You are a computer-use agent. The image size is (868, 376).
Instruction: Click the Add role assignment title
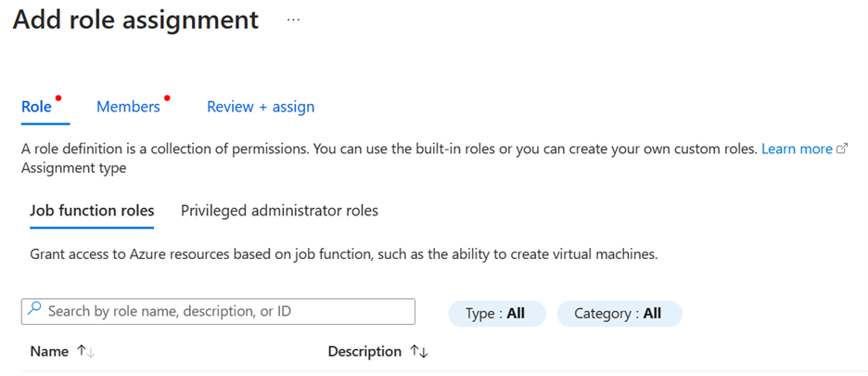[135, 19]
